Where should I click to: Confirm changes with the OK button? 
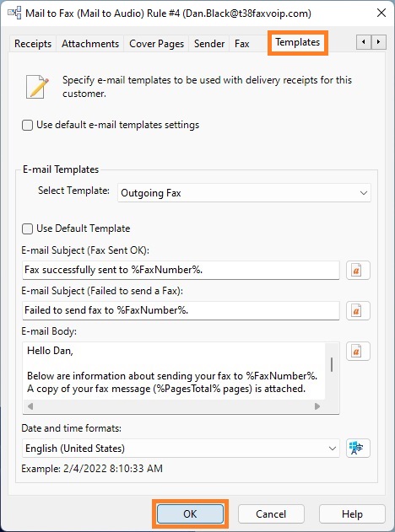tap(190, 513)
